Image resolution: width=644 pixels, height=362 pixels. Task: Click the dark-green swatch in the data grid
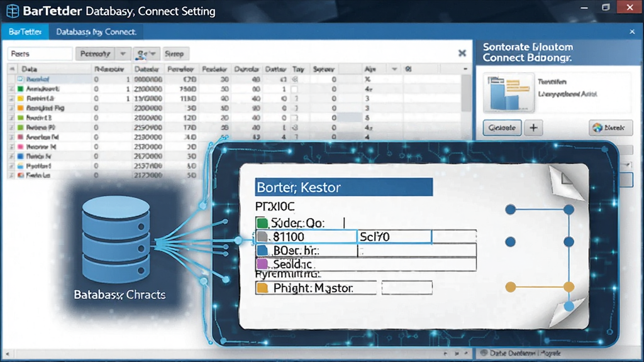pyautogui.click(x=20, y=89)
